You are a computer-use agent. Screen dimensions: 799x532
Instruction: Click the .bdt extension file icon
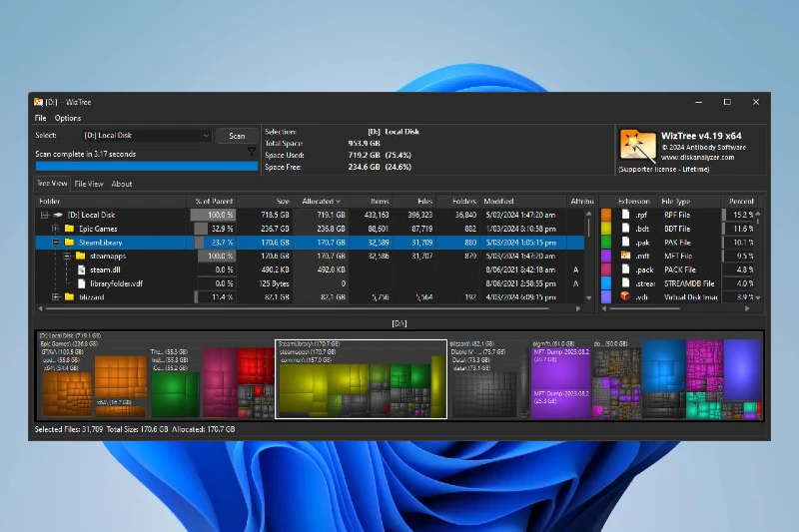626,229
